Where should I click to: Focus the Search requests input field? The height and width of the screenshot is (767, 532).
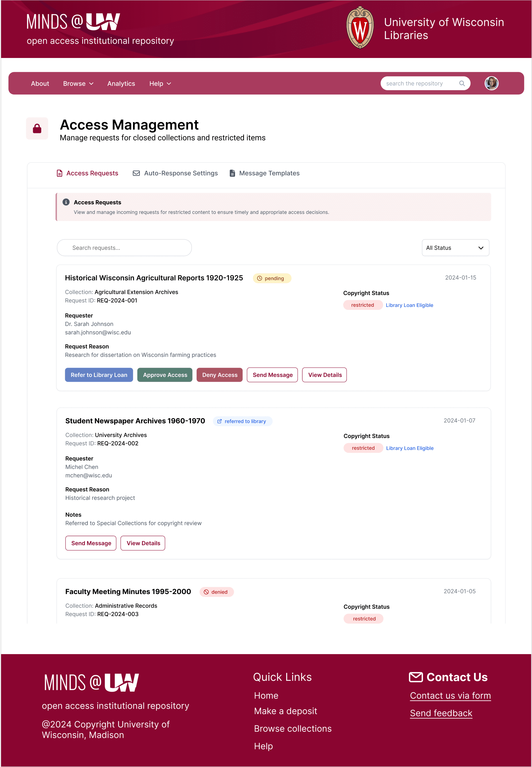point(124,248)
